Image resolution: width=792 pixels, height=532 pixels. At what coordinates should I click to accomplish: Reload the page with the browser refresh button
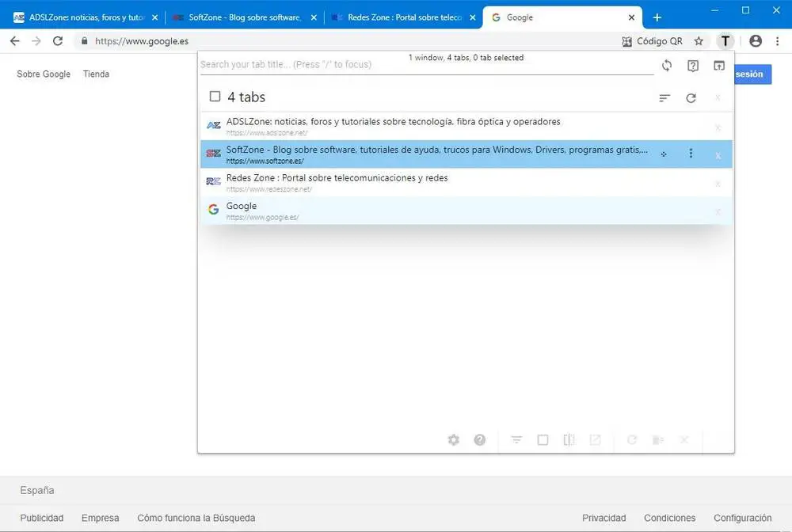pos(58,41)
